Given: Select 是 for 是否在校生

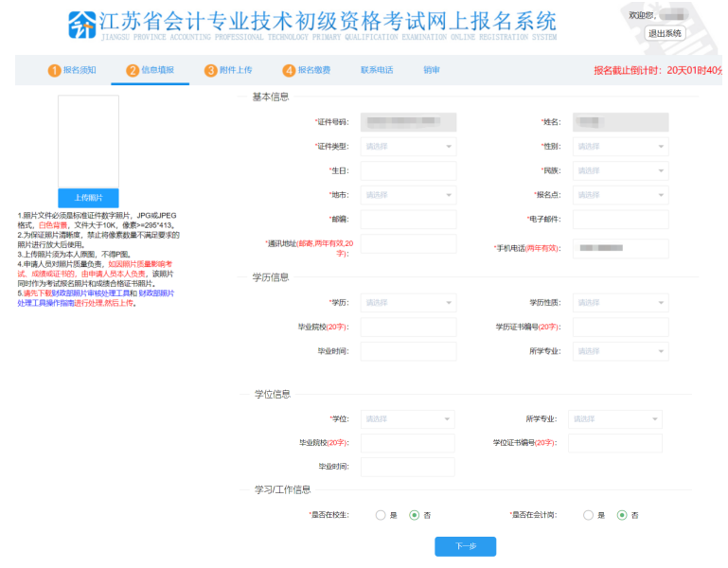Looking at the screenshot, I should pos(381,515).
